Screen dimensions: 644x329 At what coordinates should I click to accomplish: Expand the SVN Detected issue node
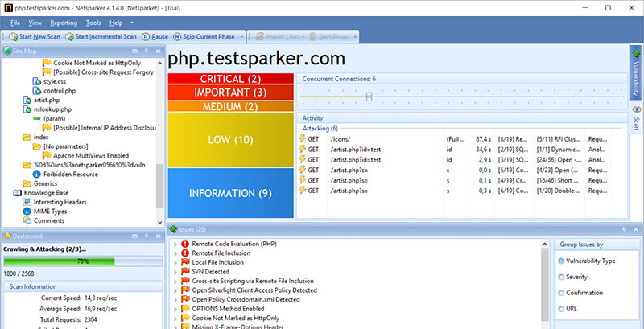(x=175, y=271)
